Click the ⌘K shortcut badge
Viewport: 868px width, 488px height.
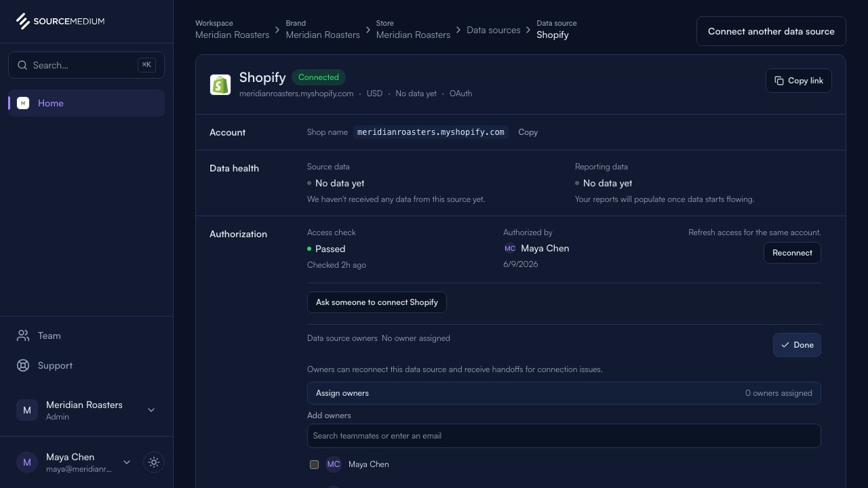pos(146,65)
